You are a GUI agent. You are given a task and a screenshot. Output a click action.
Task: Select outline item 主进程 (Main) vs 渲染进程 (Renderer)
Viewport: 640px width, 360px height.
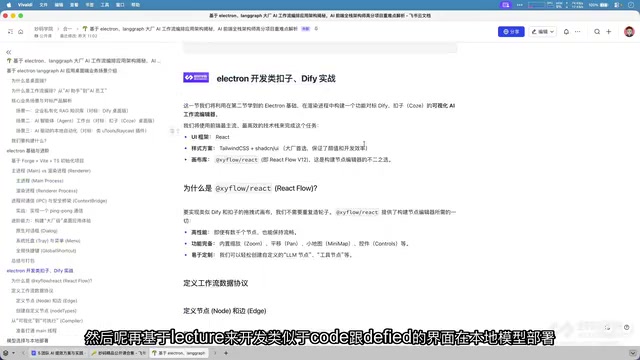point(51,171)
